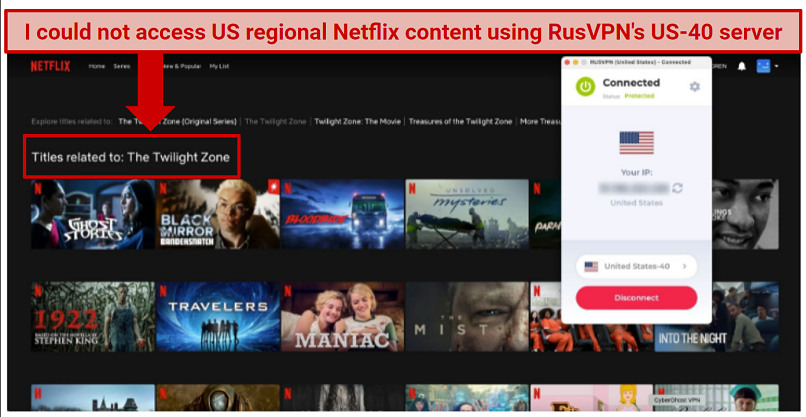Open the Netflix Home menu item
This screenshot has width=806, height=417.
pyautogui.click(x=97, y=66)
